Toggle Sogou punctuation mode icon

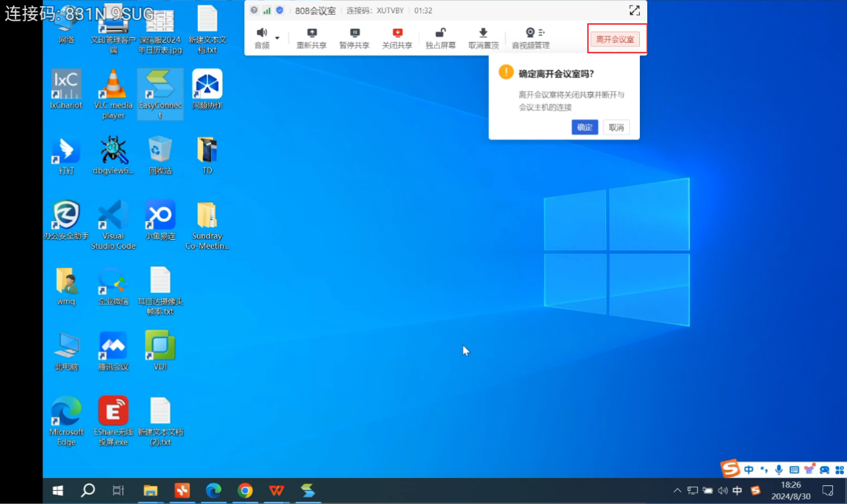[764, 469]
